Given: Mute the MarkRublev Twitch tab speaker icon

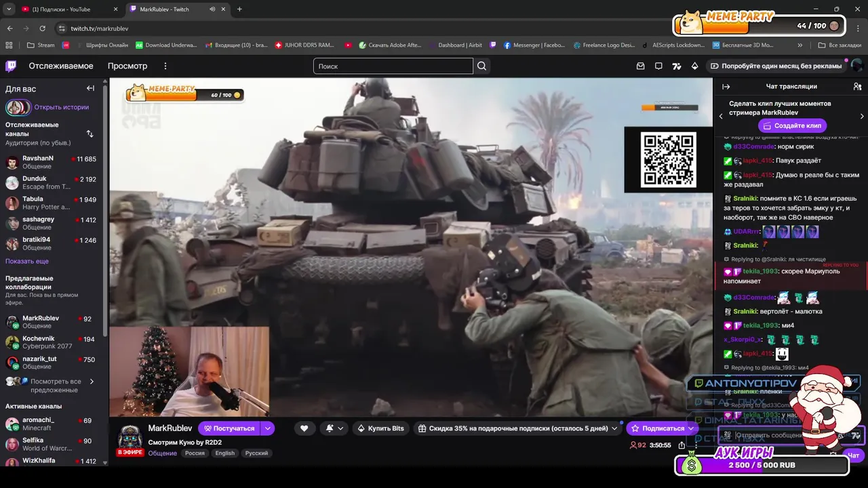Looking at the screenshot, I should point(212,9).
